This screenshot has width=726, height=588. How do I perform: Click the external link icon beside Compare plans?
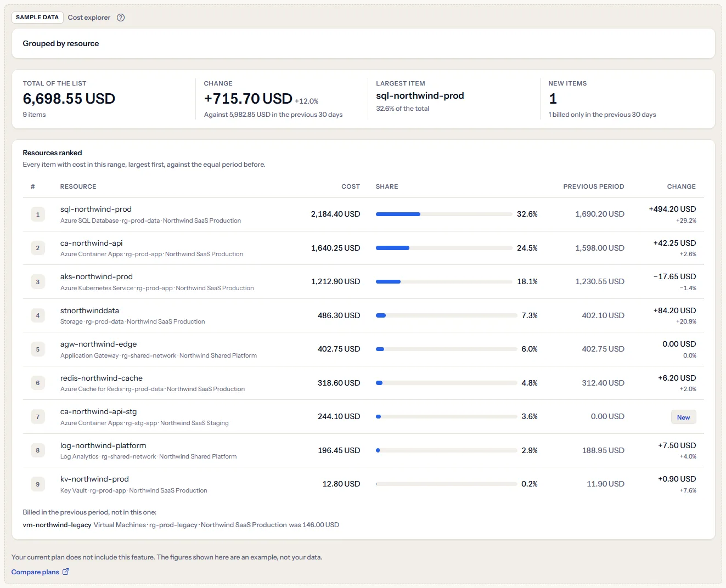coord(66,572)
